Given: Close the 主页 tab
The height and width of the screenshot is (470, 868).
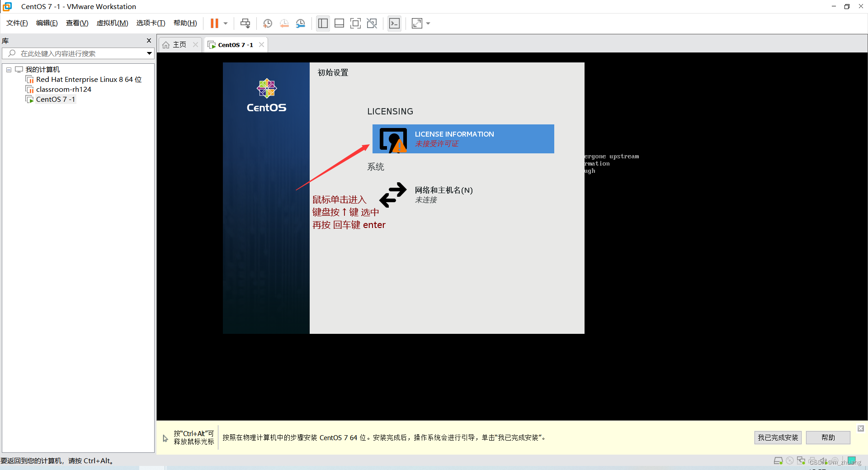Looking at the screenshot, I should point(195,44).
